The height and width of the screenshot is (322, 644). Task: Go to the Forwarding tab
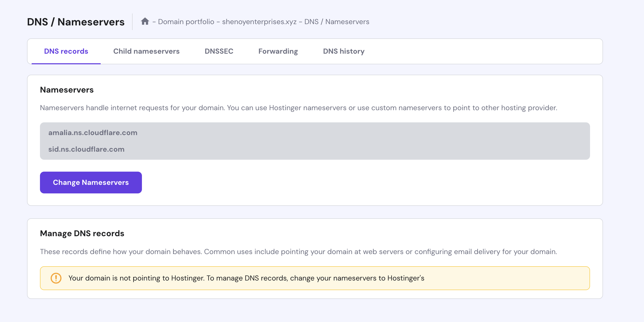click(278, 51)
